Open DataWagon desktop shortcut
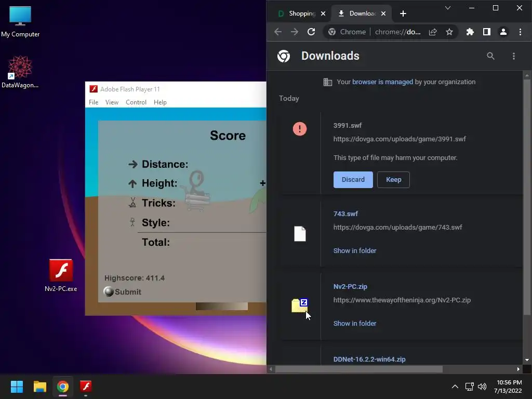The image size is (532, 399). coord(20,72)
